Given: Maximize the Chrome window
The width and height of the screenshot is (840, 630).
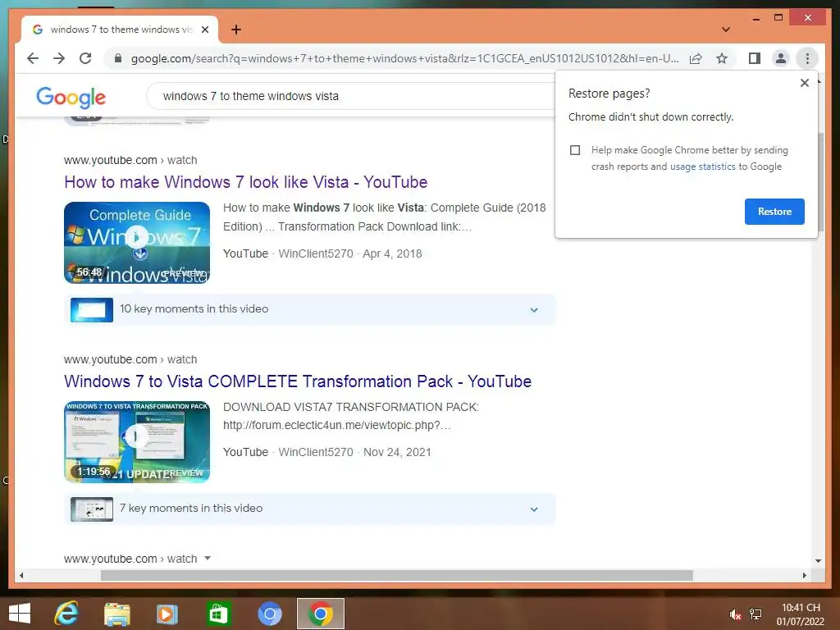Looking at the screenshot, I should (778, 18).
